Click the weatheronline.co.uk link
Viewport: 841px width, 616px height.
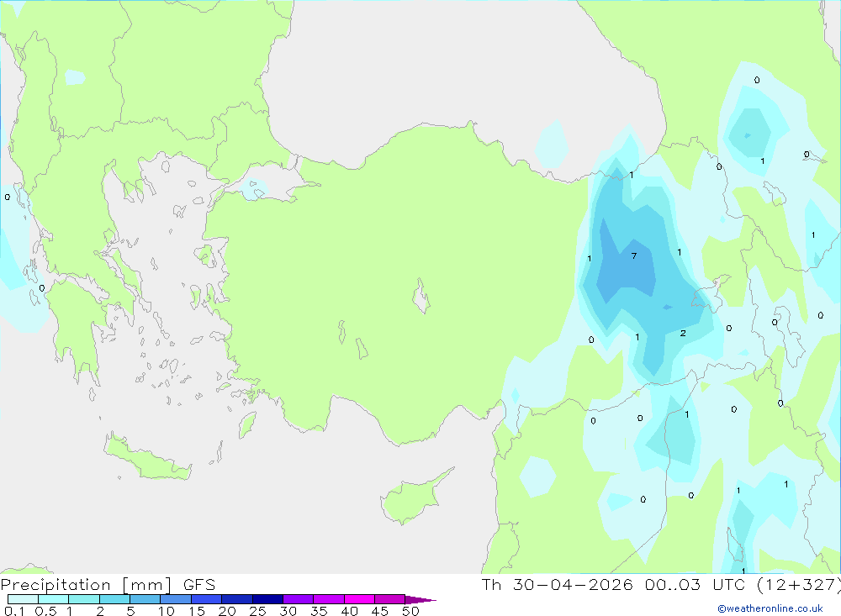tap(770, 608)
